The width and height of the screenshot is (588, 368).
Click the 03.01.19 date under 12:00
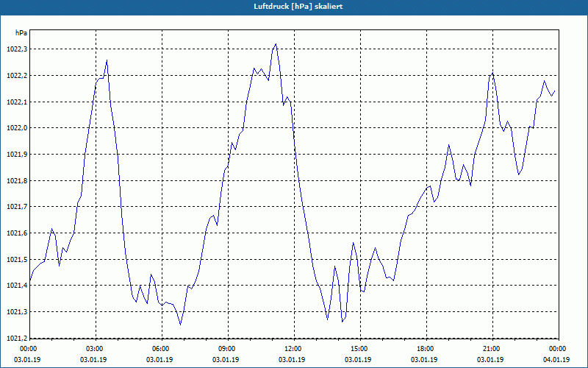(292, 360)
